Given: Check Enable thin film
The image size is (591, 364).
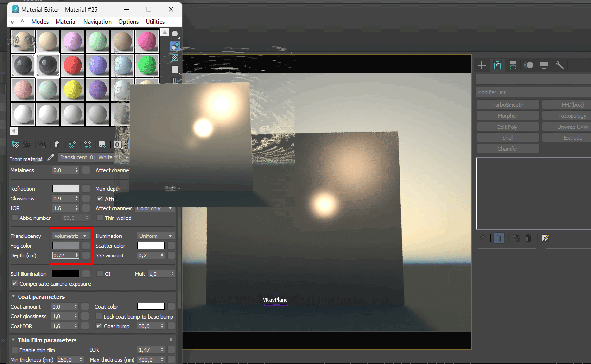Looking at the screenshot, I should tap(14, 350).
